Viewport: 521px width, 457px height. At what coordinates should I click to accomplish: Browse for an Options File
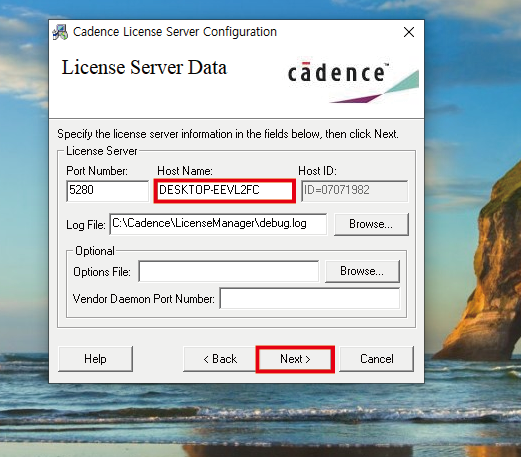(362, 271)
